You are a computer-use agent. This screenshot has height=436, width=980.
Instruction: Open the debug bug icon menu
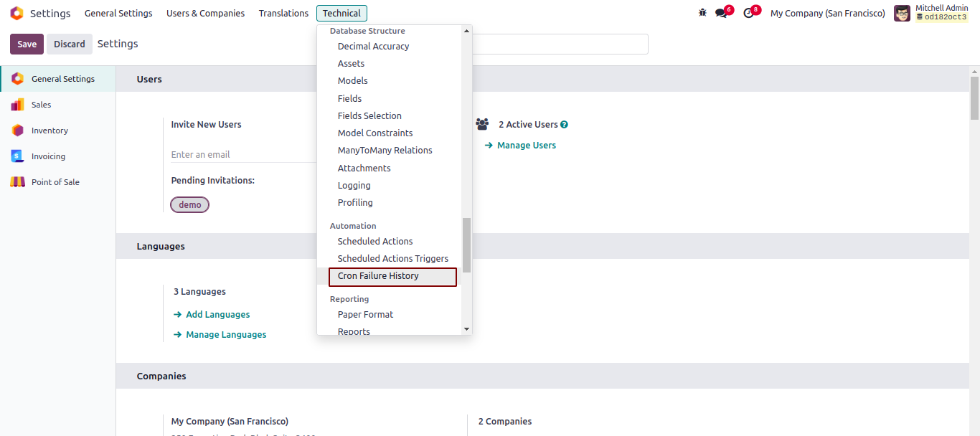[702, 13]
